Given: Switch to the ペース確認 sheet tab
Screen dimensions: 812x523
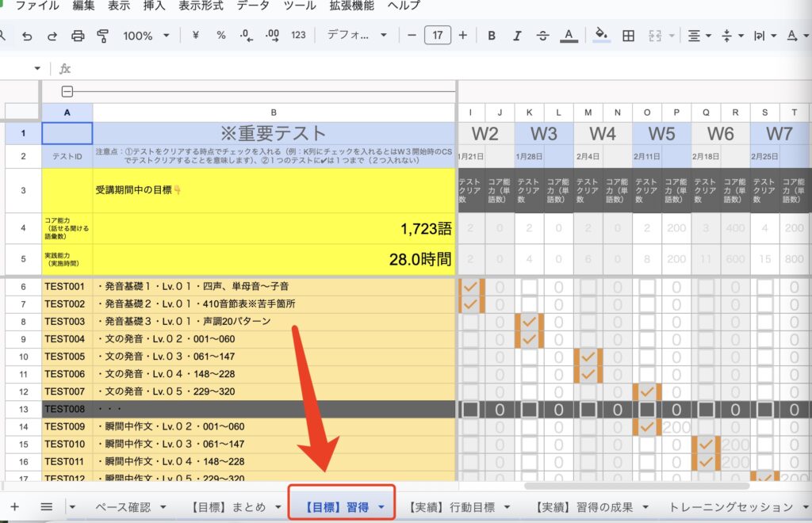Looking at the screenshot, I should [x=122, y=507].
